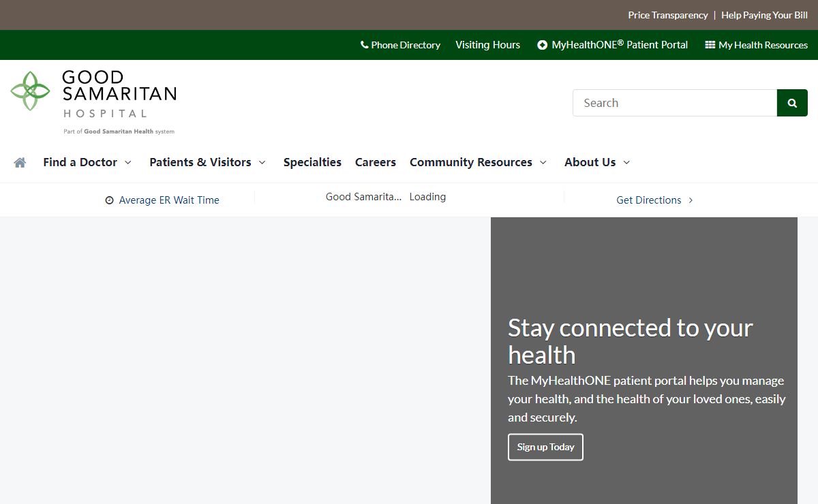Click the arrow next to Get Directions
Image resolution: width=818 pixels, height=504 pixels.
pos(691,200)
